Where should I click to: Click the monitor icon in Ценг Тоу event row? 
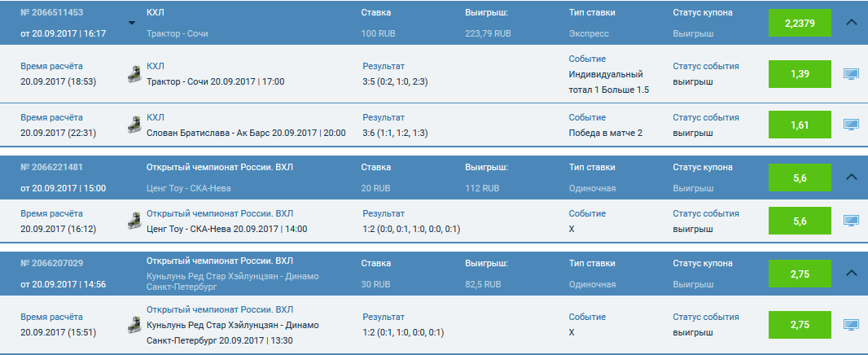click(x=851, y=221)
